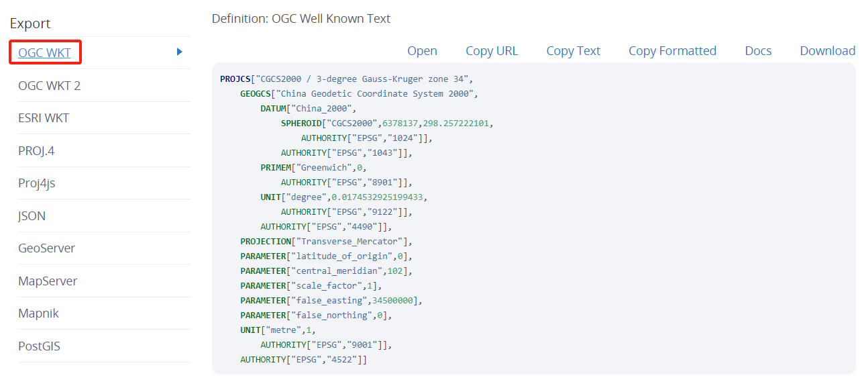This screenshot has height=386, width=868.
Task: Switch to the Proj4js export format
Action: click(36, 183)
